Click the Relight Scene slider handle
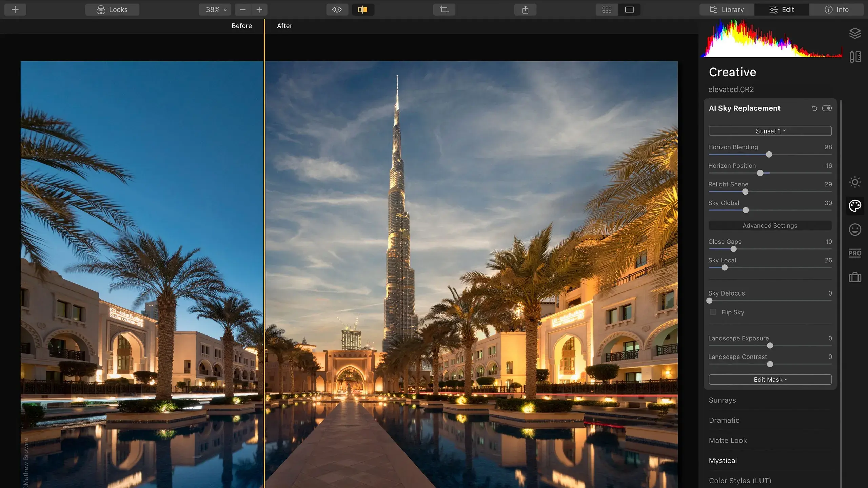 pos(745,192)
